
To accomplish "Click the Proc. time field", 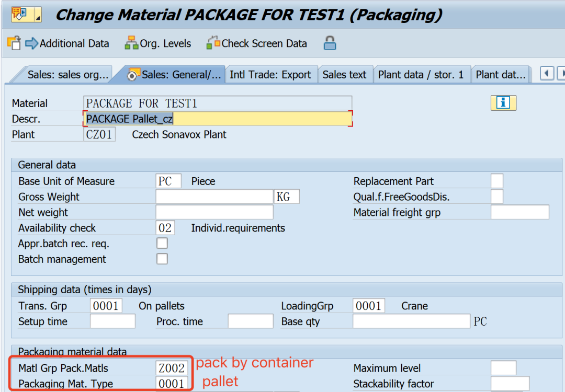I will (x=251, y=321).
